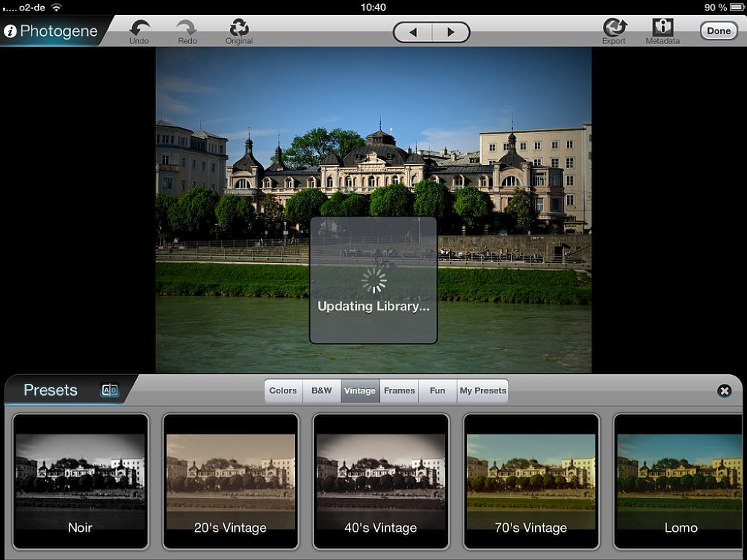Toggle the A/B compare icon beside Presets
The image size is (747, 560).
[110, 390]
